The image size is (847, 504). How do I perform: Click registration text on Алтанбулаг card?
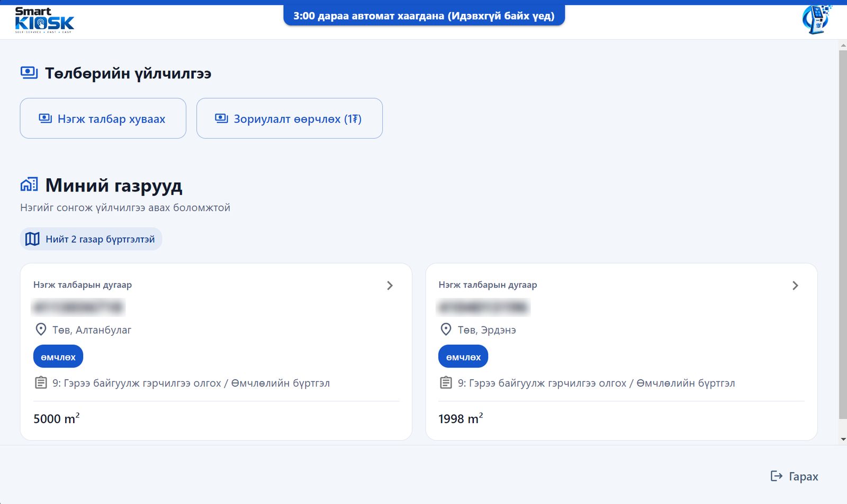pos(191,383)
